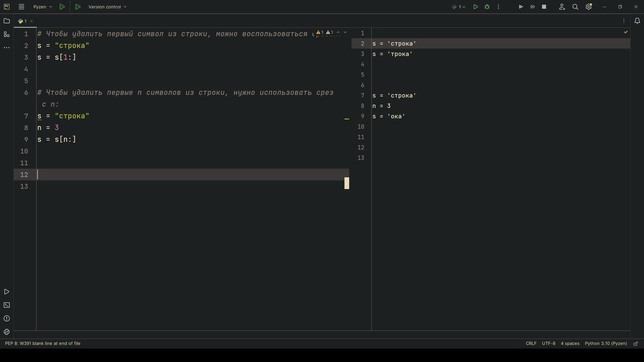The width and height of the screenshot is (644, 362).
Task: Click on code line n = 3 in editor
Action: pos(48,128)
